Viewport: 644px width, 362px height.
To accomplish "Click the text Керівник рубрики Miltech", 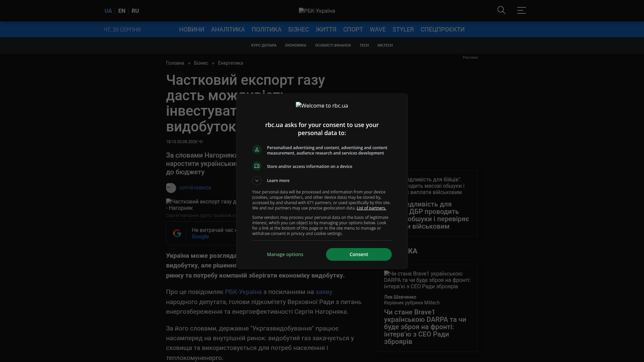I will click(x=412, y=303).
